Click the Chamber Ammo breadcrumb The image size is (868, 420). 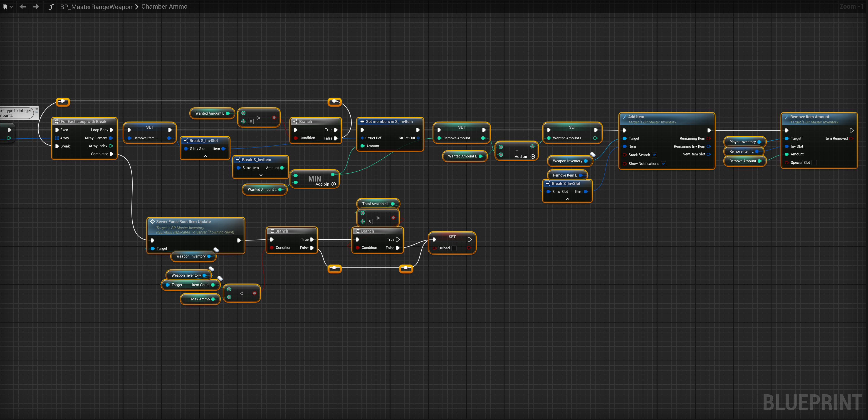pos(164,7)
